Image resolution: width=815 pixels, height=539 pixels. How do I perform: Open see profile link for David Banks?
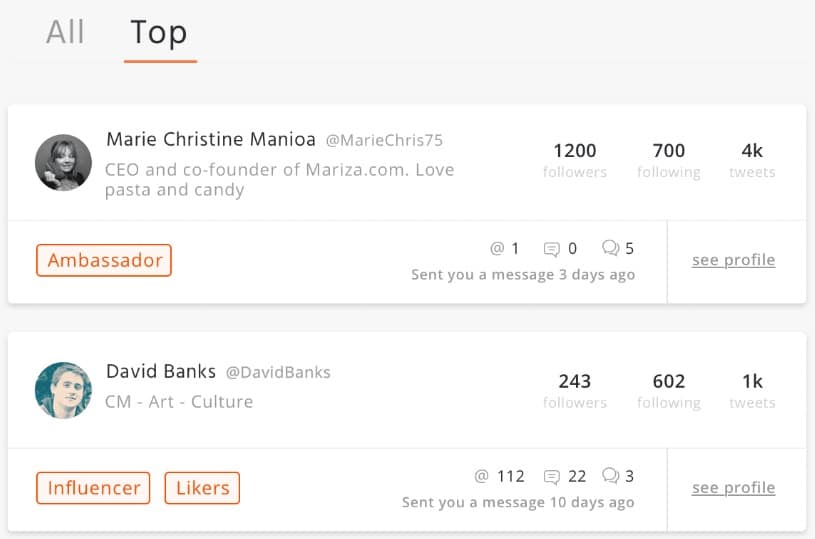pyautogui.click(x=733, y=488)
